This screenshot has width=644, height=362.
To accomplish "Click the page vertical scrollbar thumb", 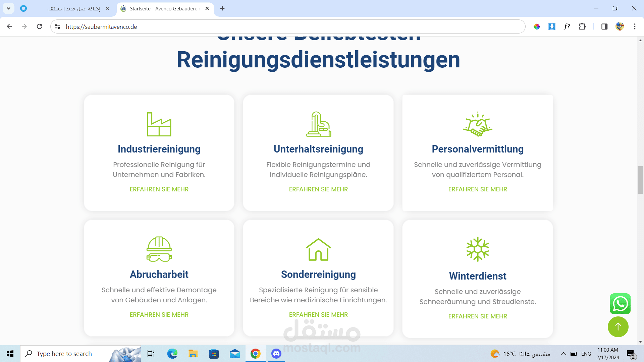I will point(640,180).
